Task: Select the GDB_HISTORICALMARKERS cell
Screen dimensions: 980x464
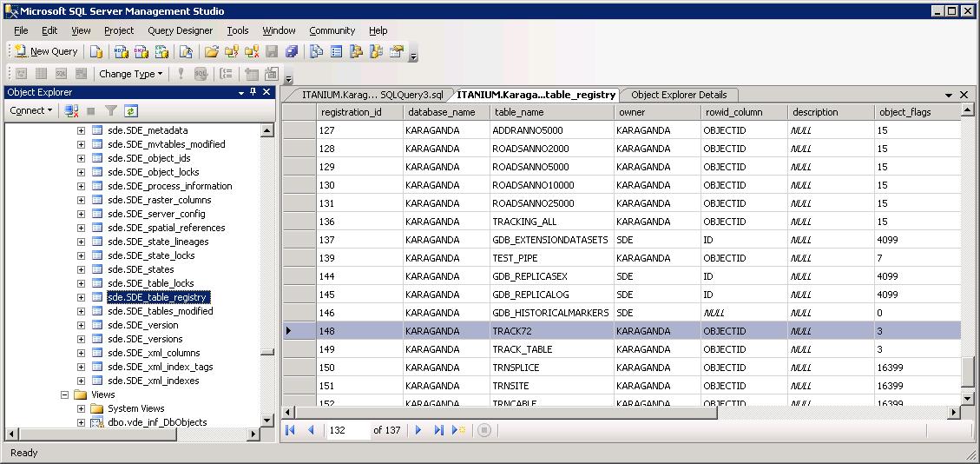Action: [552, 313]
